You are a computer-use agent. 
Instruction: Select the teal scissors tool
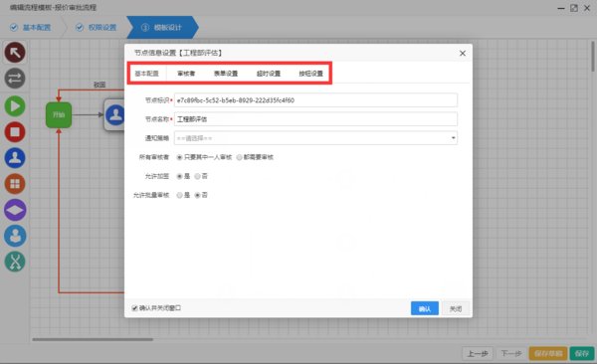(x=15, y=262)
